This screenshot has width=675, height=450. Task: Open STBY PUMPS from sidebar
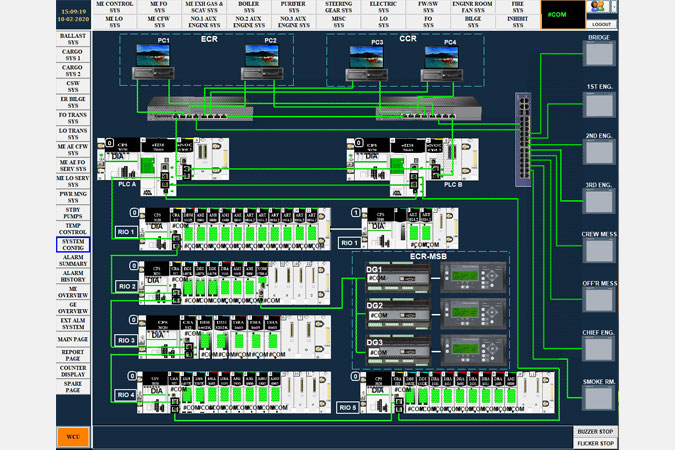click(x=73, y=213)
